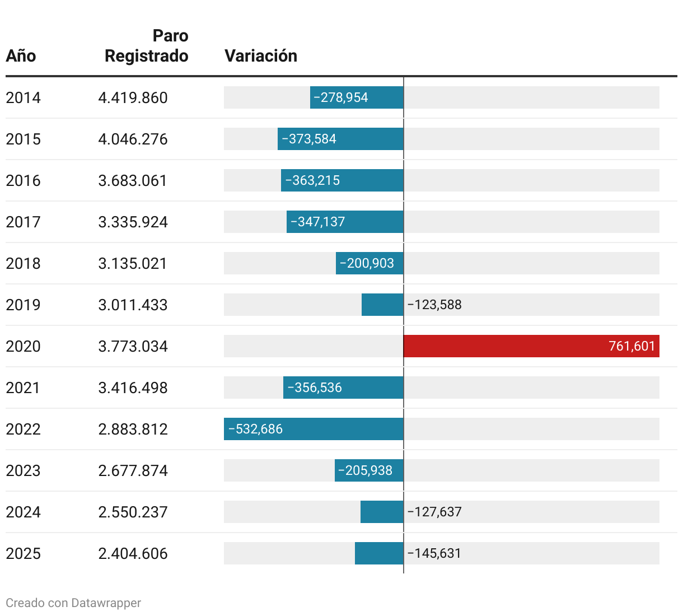The width and height of the screenshot is (683, 616).
Task: Click the blue −532,686 bar for 2022
Action: [x=314, y=429]
